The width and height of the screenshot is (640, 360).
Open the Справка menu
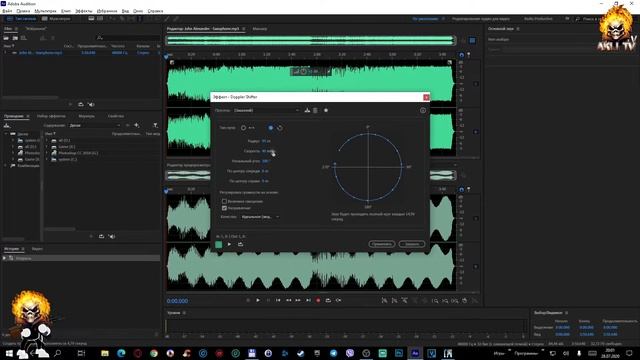coord(155,11)
